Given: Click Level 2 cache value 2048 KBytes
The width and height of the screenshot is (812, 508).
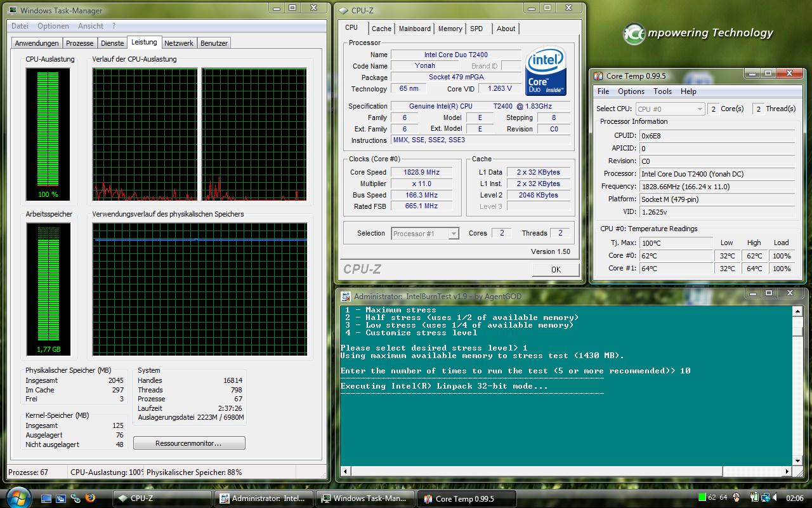Looking at the screenshot, I should point(538,195).
